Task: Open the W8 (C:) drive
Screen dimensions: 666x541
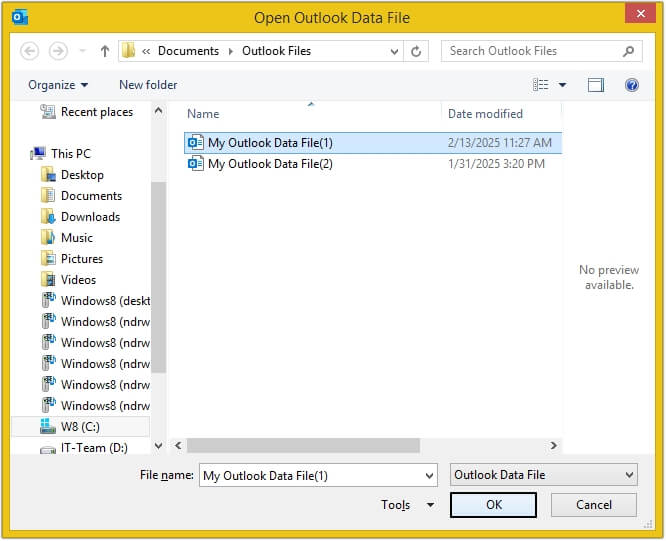Action: click(80, 426)
